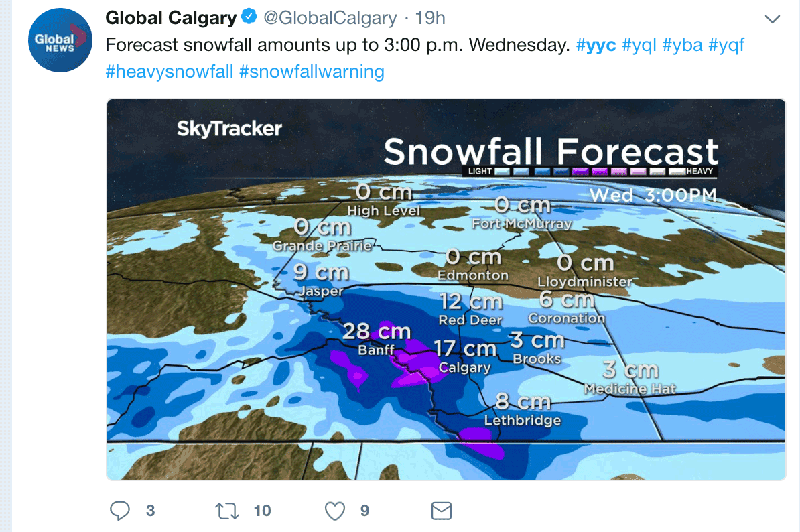Expand the tweet options chevron
800x532 pixels.
pyautogui.click(x=773, y=19)
